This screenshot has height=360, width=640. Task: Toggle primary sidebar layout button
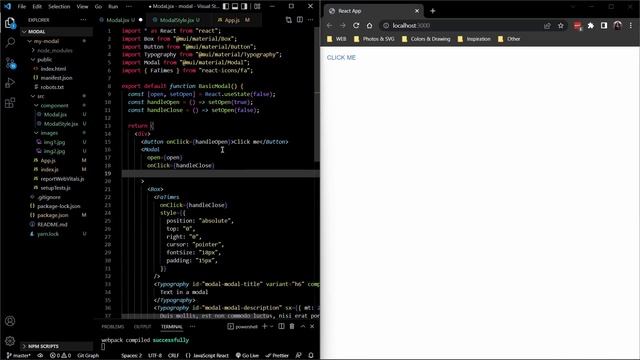(x=226, y=6)
